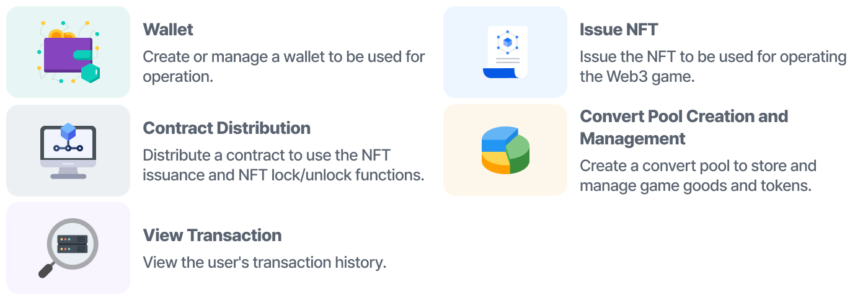The image size is (868, 300).
Task: Click 'View the user's transaction history' text
Action: point(265,262)
